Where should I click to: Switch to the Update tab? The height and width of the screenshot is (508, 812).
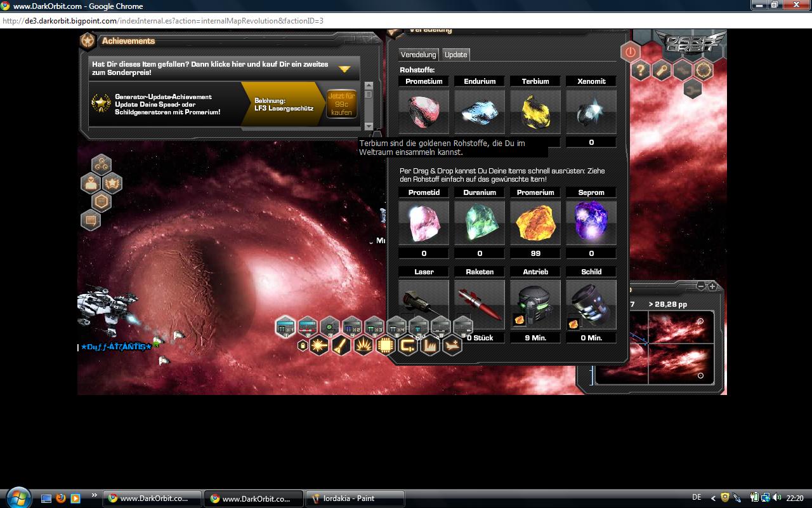tap(455, 55)
